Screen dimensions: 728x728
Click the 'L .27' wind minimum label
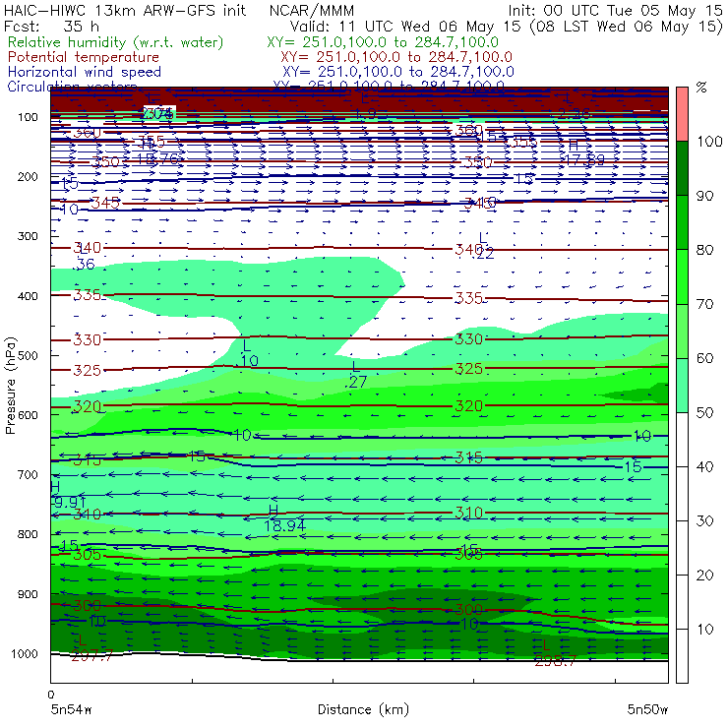(x=356, y=375)
